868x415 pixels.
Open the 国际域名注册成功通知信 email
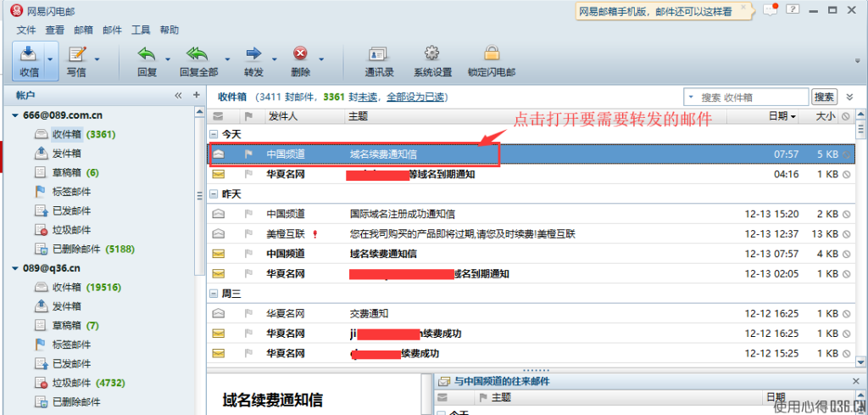(531, 214)
